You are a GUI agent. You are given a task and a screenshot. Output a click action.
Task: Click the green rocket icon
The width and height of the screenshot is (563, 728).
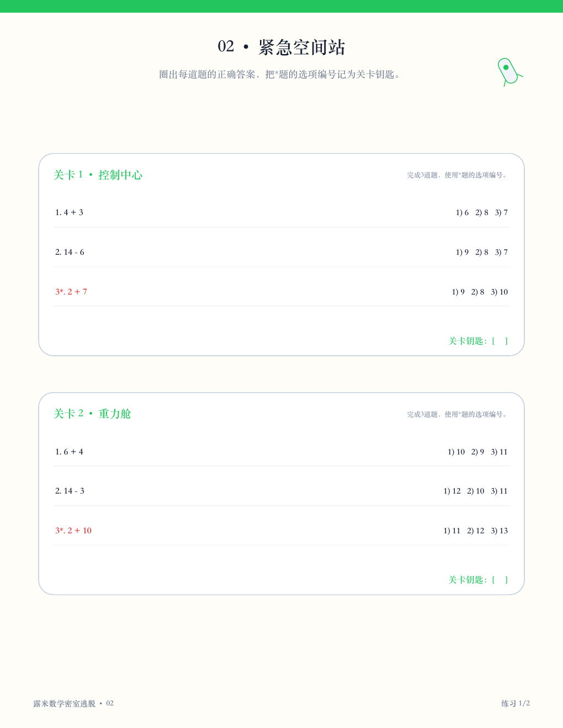510,72
